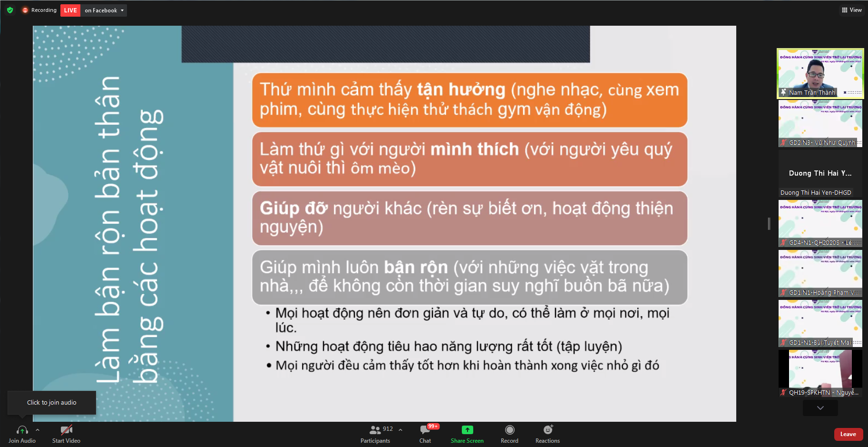Expand the Participants options caret
This screenshot has width=868, height=447.
tap(400, 430)
